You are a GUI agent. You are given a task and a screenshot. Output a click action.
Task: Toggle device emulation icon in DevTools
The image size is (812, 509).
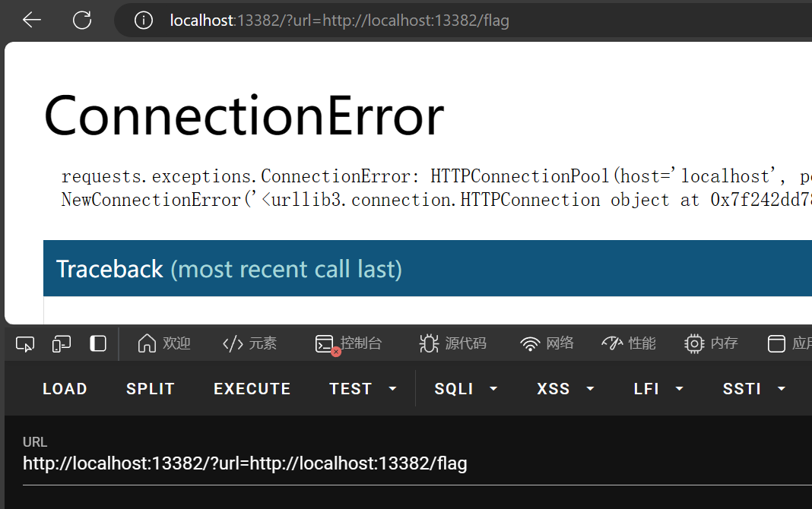tap(62, 343)
